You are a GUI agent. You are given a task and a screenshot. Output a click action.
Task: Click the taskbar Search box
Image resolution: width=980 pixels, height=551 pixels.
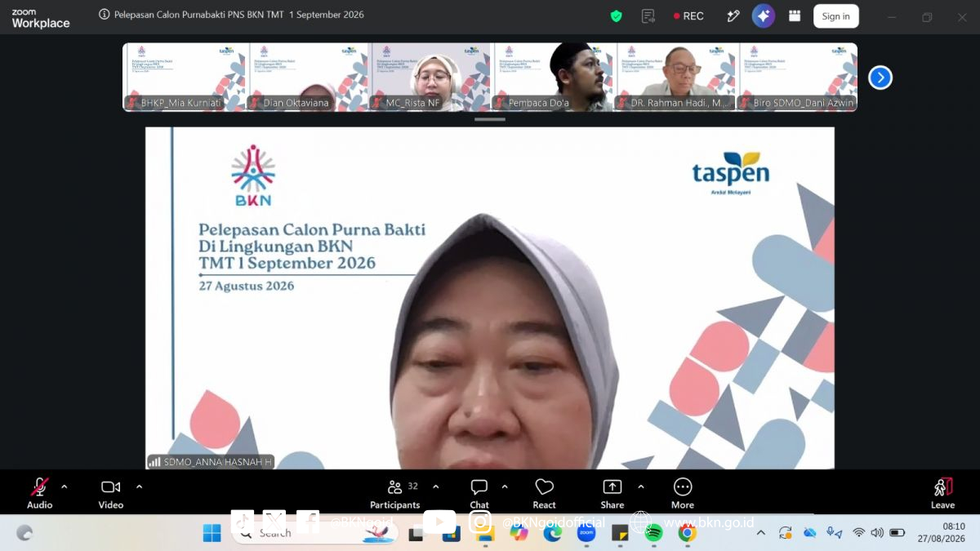pyautogui.click(x=314, y=533)
